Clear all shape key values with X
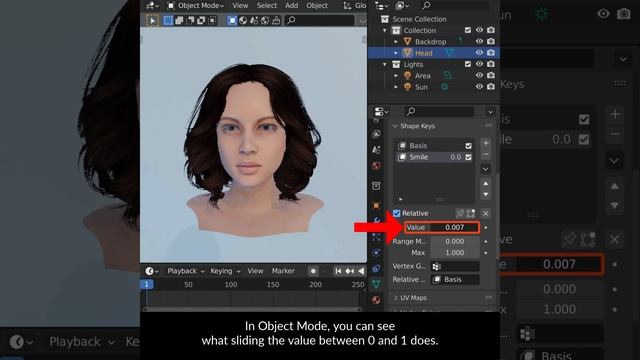This screenshot has width=640, height=360. [x=485, y=213]
